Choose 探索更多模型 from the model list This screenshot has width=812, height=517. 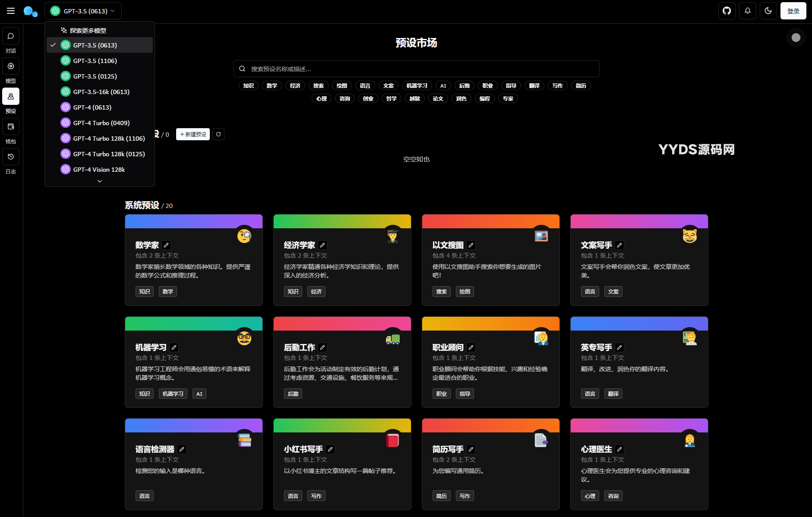[x=88, y=31]
